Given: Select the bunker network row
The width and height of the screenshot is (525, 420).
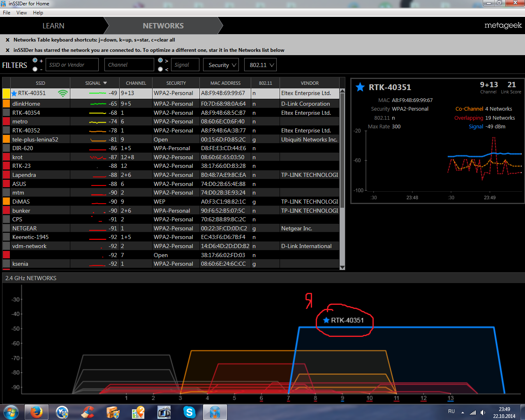Looking at the screenshot, I should (171, 211).
